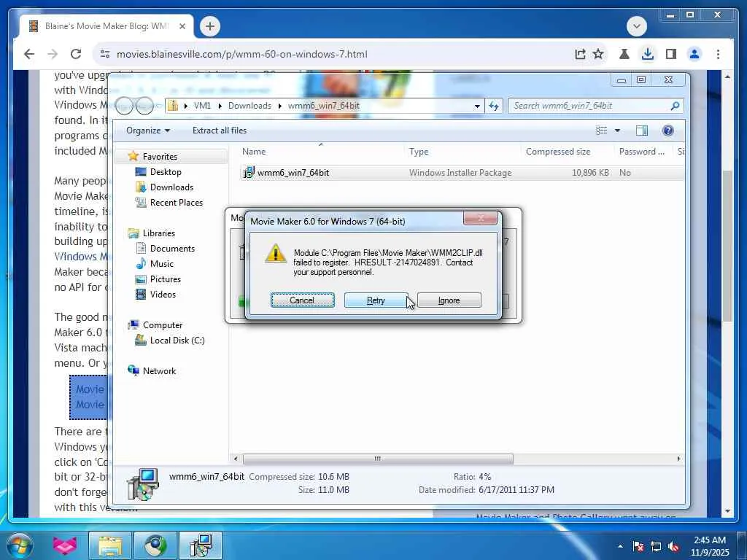
Task: Click the refresh button beside address bar in Explorer
Action: pos(494,106)
